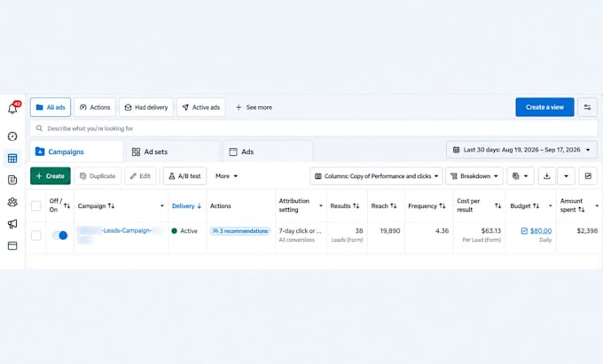Open the Attribution setting column arrow
This screenshot has width=603, height=364.
(x=321, y=206)
